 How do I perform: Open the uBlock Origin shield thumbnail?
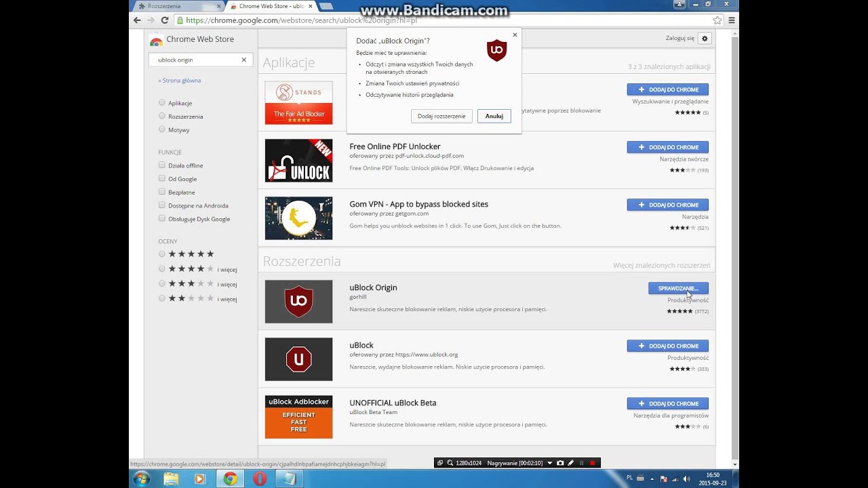point(298,302)
